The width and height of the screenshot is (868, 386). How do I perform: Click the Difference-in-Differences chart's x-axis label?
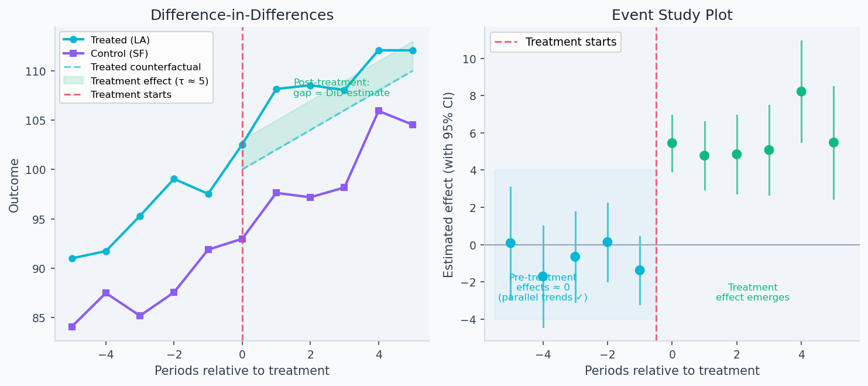click(x=242, y=371)
